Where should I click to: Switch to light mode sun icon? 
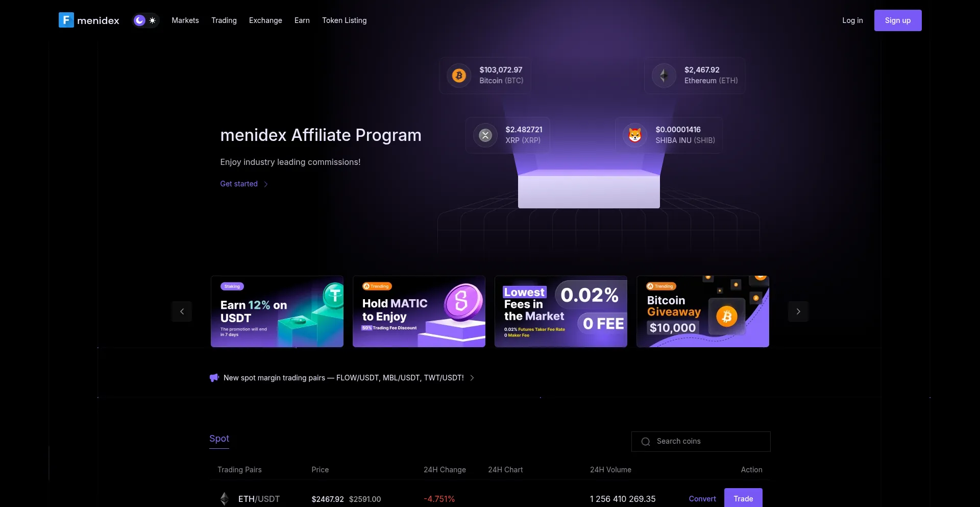152,20
